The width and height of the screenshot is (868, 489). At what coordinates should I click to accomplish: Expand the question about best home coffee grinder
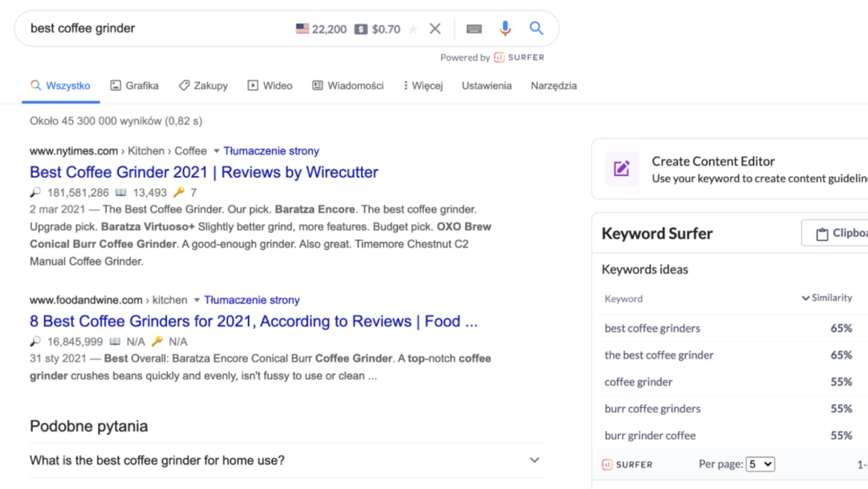point(533,460)
